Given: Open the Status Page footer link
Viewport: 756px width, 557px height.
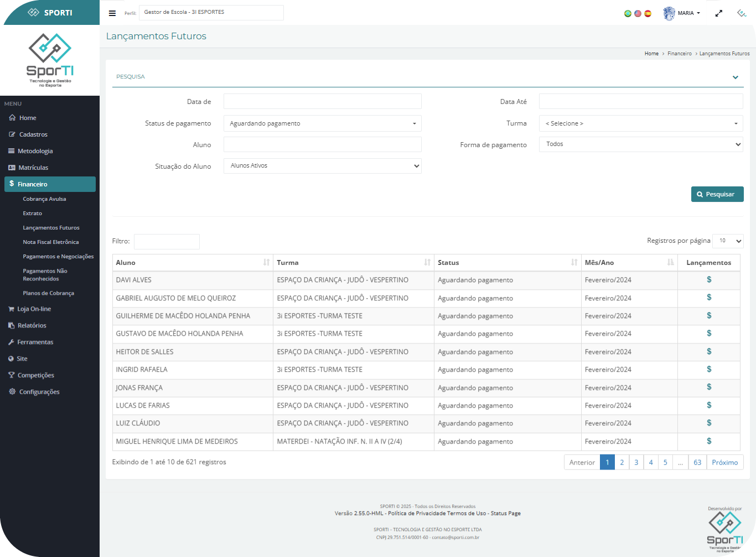Looking at the screenshot, I should click(x=505, y=513).
